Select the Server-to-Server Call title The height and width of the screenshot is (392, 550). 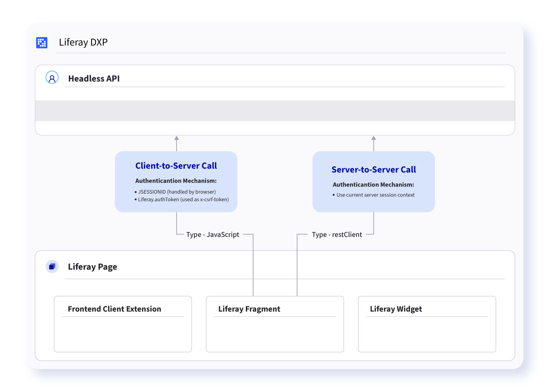(x=374, y=170)
